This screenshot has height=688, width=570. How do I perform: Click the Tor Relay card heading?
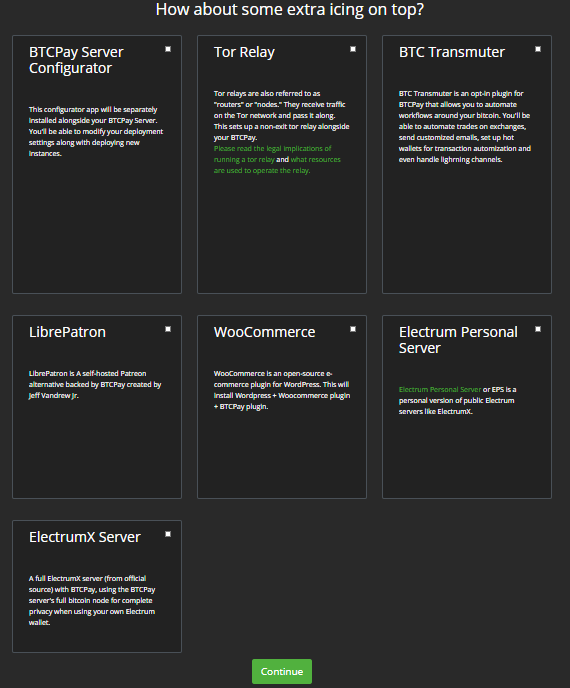[244, 52]
